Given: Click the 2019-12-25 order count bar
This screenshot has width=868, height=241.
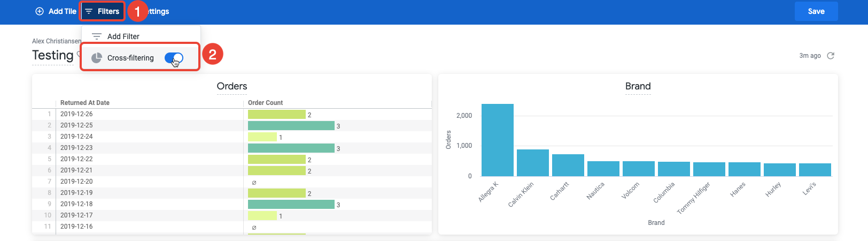Looking at the screenshot, I should [x=291, y=126].
